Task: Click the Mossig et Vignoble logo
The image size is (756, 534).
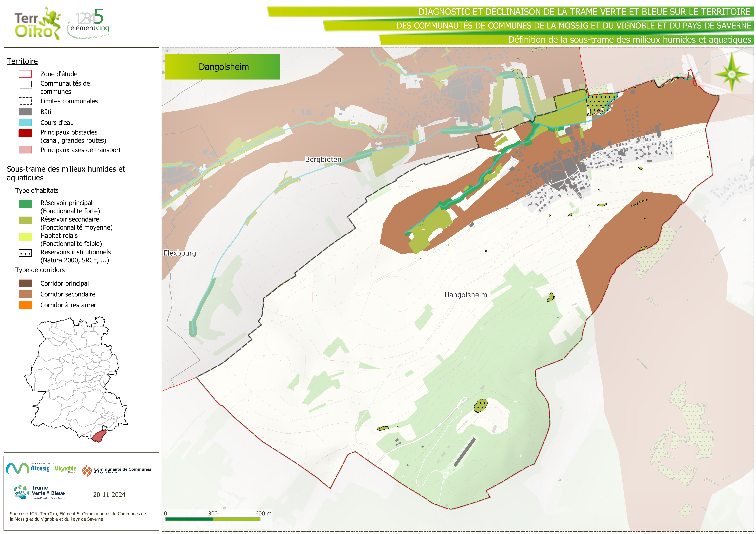Action: (x=41, y=468)
